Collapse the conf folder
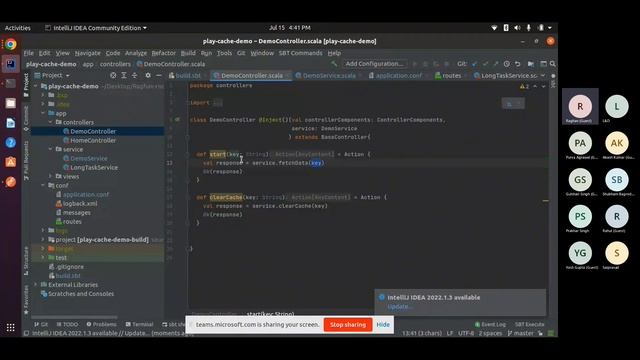Image resolution: width=640 pixels, height=360 pixels. point(43,185)
